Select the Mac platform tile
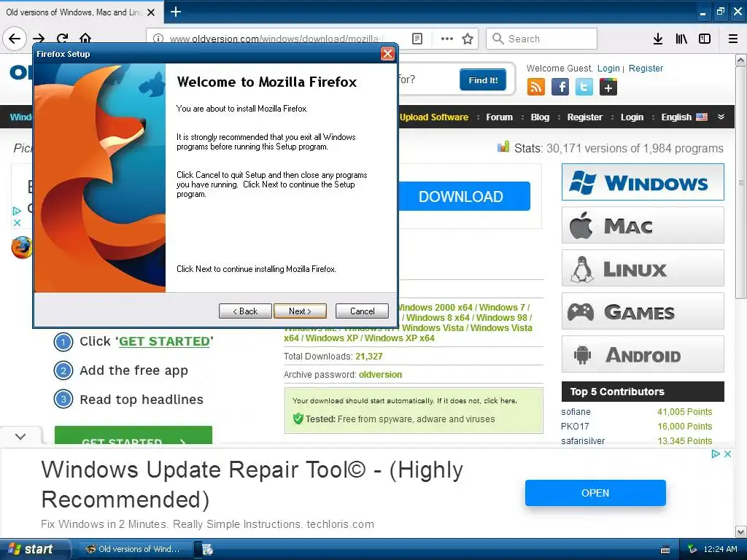This screenshot has height=560, width=747. [x=643, y=225]
